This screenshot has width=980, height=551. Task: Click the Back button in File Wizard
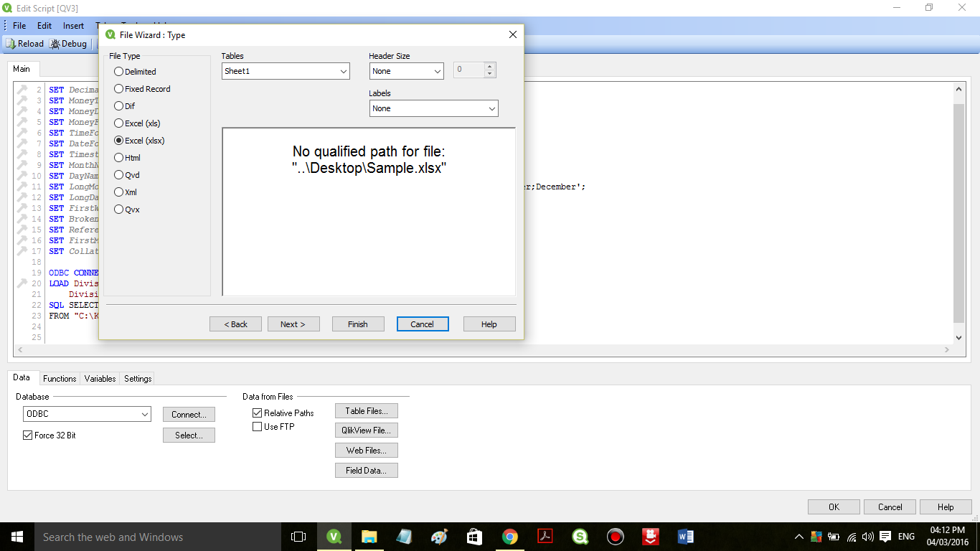(x=235, y=324)
